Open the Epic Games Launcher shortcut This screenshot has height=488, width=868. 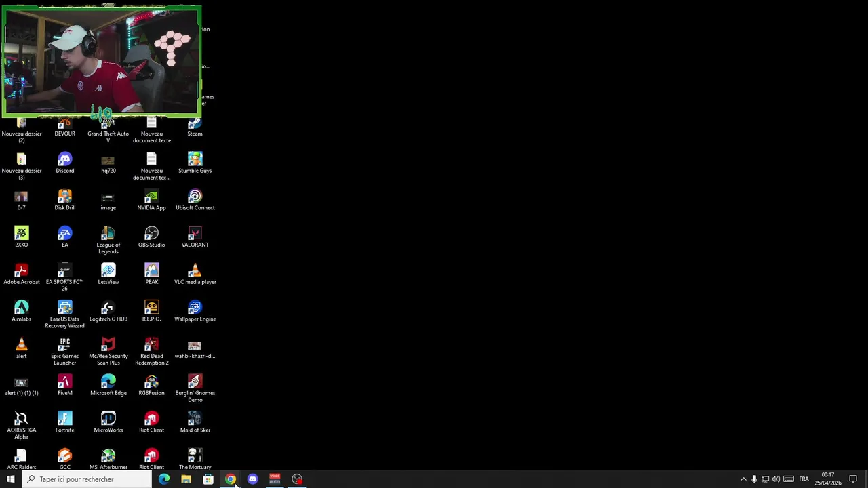pyautogui.click(x=65, y=352)
